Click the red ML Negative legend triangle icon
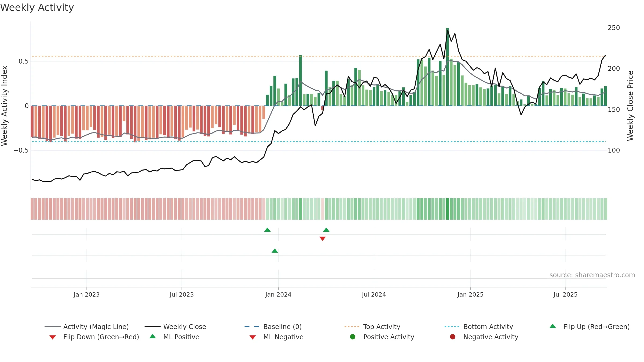This screenshot has height=362, width=644. 253,337
